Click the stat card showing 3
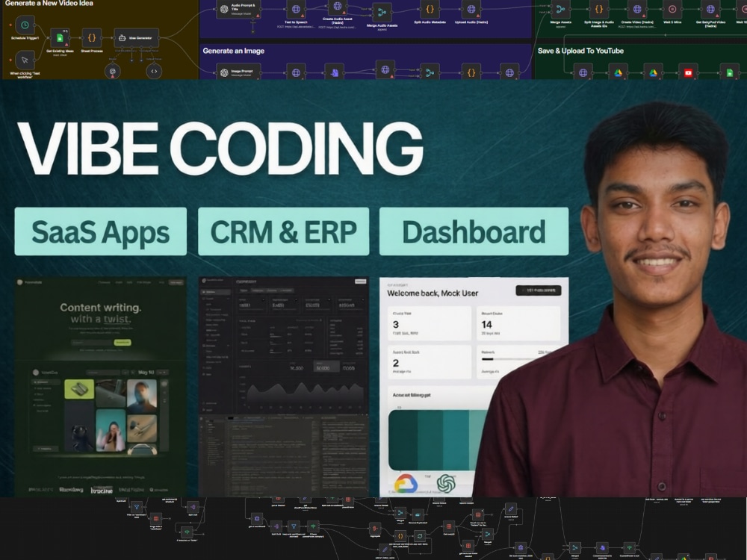This screenshot has height=560, width=747. click(430, 323)
